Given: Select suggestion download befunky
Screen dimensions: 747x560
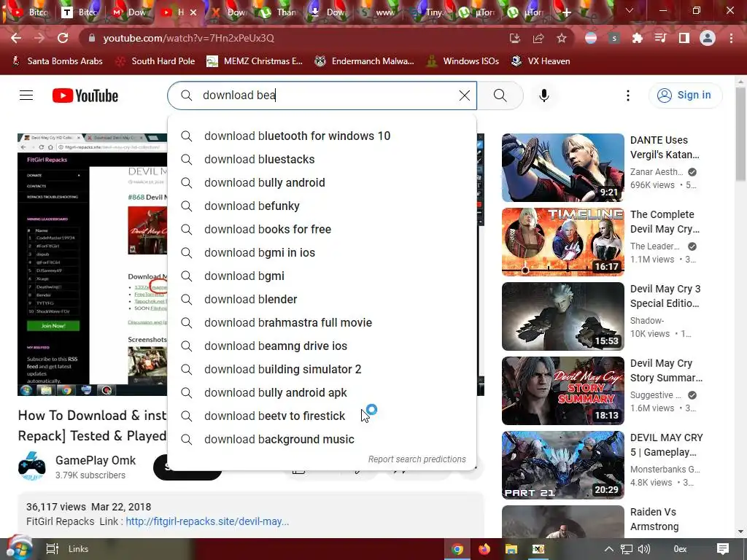Looking at the screenshot, I should (x=322, y=206).
